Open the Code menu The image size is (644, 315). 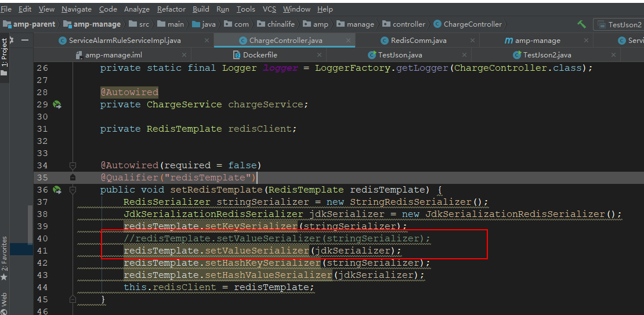[x=108, y=9]
